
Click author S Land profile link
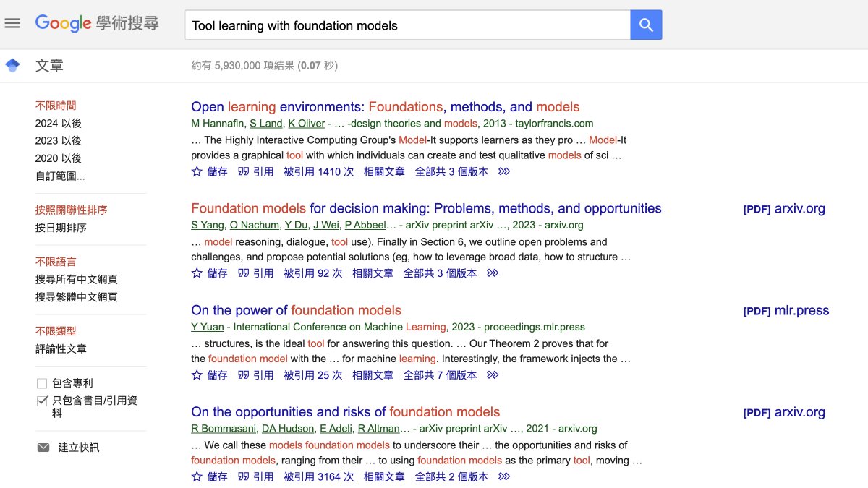tap(265, 124)
